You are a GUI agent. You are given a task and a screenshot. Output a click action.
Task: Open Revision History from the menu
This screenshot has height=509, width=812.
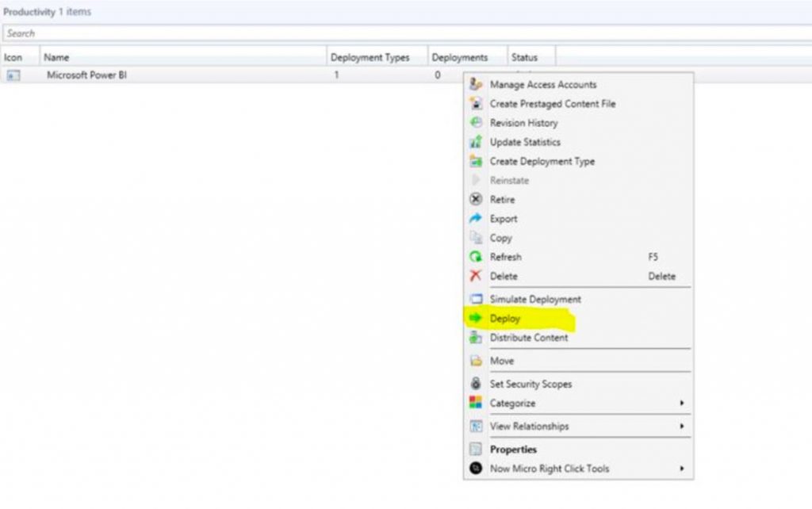coord(523,123)
